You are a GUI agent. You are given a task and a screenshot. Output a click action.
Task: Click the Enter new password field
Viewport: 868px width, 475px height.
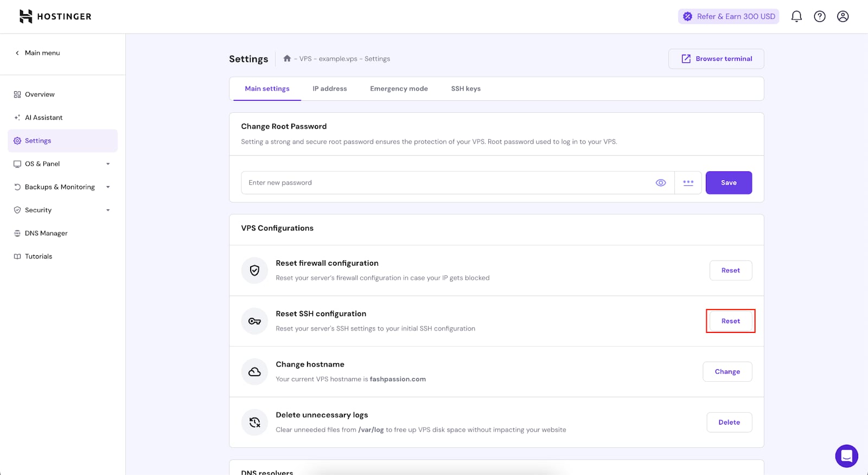445,183
